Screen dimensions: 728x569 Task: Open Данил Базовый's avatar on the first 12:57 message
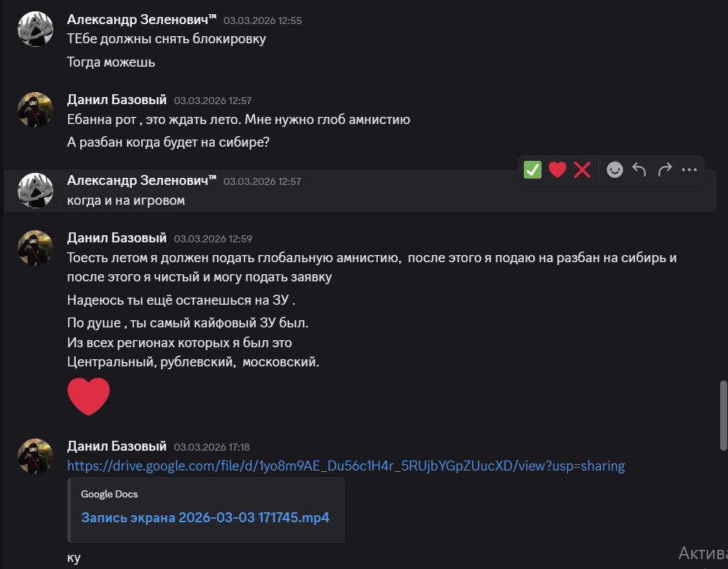[x=35, y=110]
